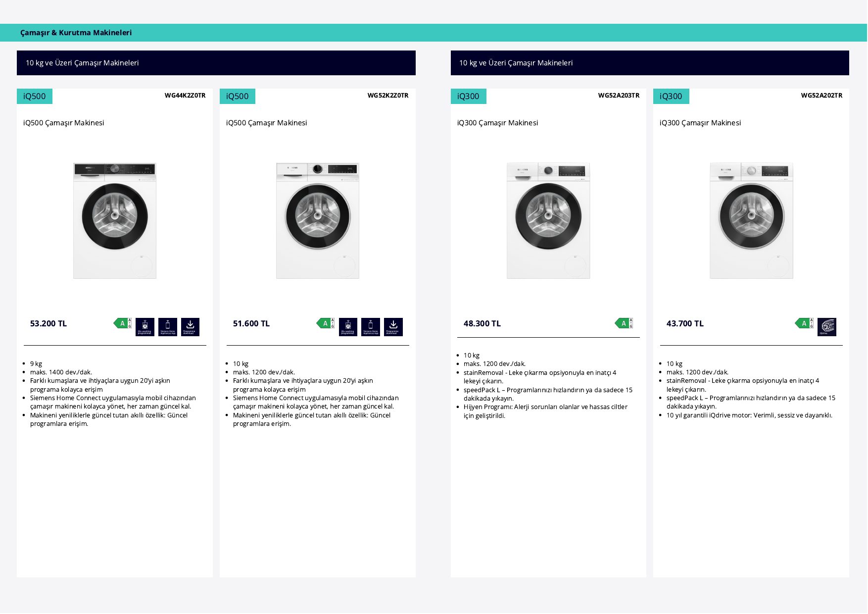
Task: Select the Çamaşır & Kurutma Makineleri header
Action: tap(76, 33)
